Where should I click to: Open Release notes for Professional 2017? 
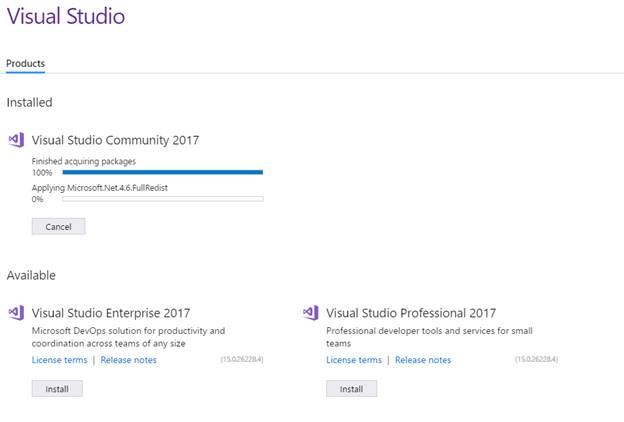[x=423, y=360]
